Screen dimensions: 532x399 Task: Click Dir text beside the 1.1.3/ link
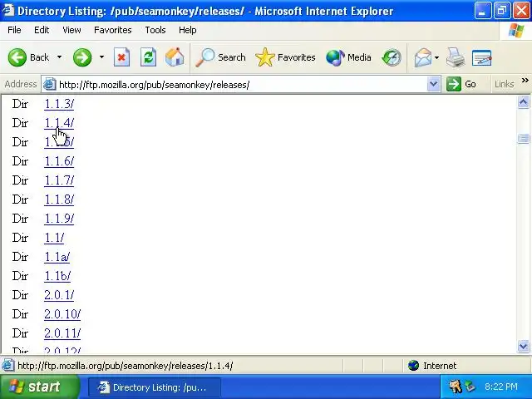coord(20,104)
